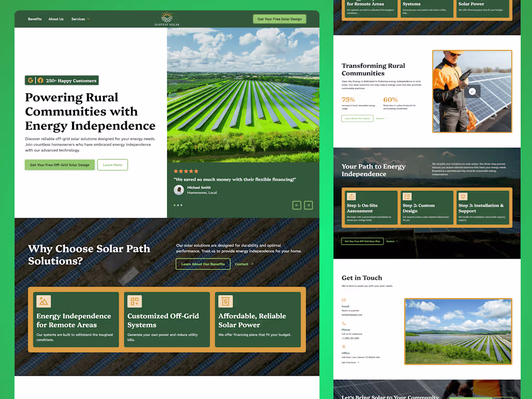This screenshot has height=399, width=532.
Task: Click the map pin icon above Office heading
Action: (344, 347)
